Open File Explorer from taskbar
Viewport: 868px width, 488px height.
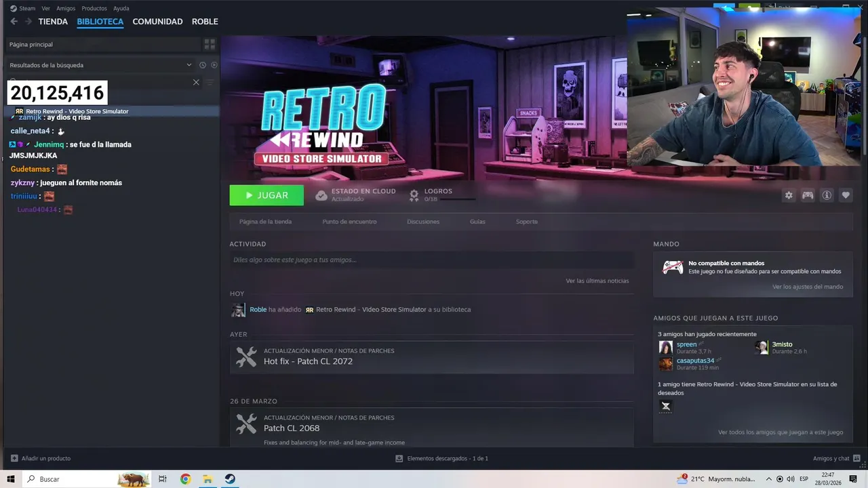tap(208, 479)
